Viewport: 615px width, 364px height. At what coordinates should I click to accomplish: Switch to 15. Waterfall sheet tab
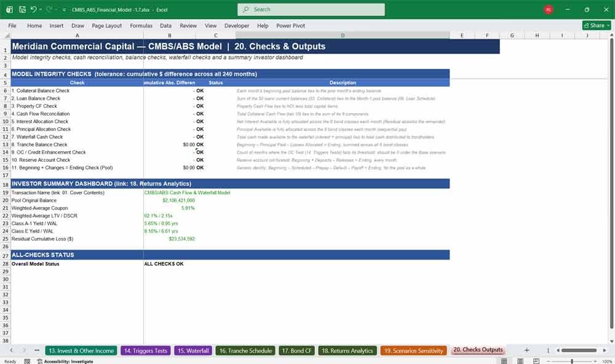pyautogui.click(x=193, y=350)
